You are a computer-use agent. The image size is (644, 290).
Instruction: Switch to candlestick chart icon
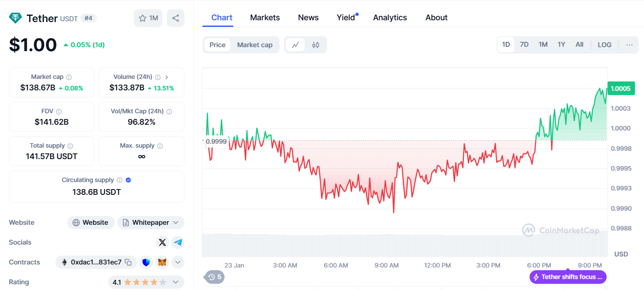pyautogui.click(x=316, y=45)
